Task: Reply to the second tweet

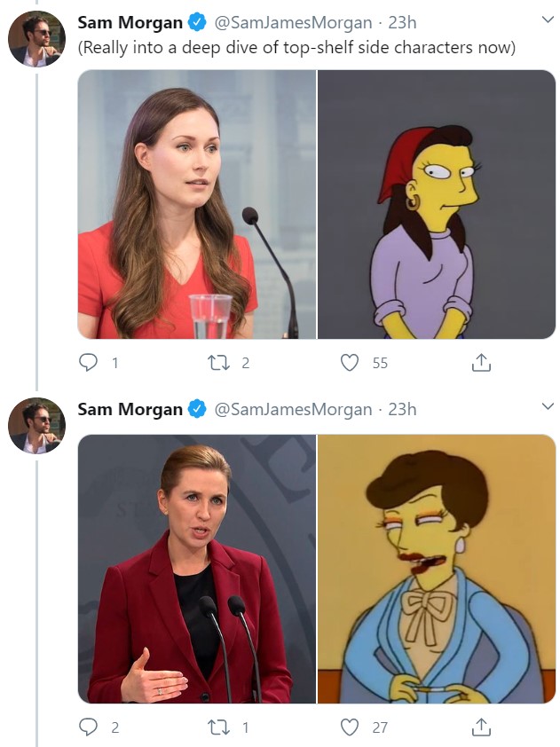Action: pos(89,727)
